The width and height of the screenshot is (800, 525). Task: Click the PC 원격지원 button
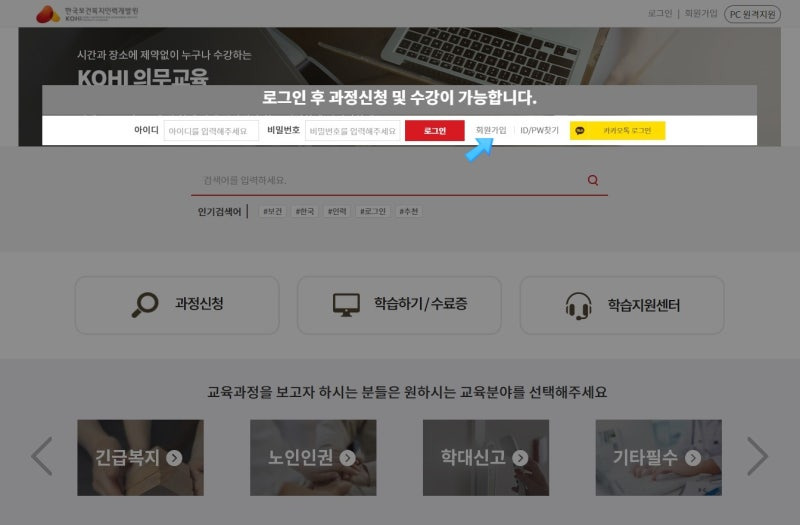[752, 14]
